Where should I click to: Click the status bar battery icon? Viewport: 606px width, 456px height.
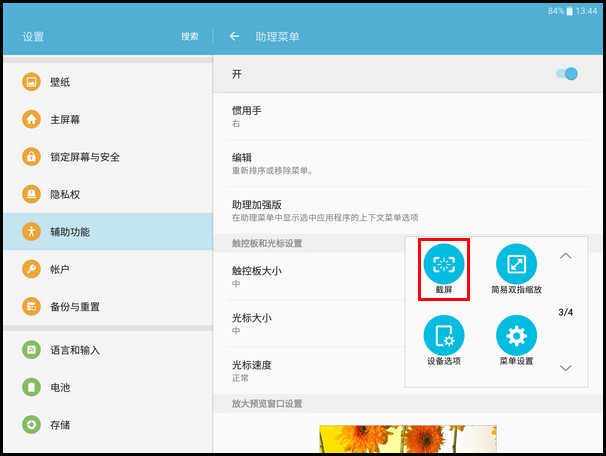pos(569,11)
